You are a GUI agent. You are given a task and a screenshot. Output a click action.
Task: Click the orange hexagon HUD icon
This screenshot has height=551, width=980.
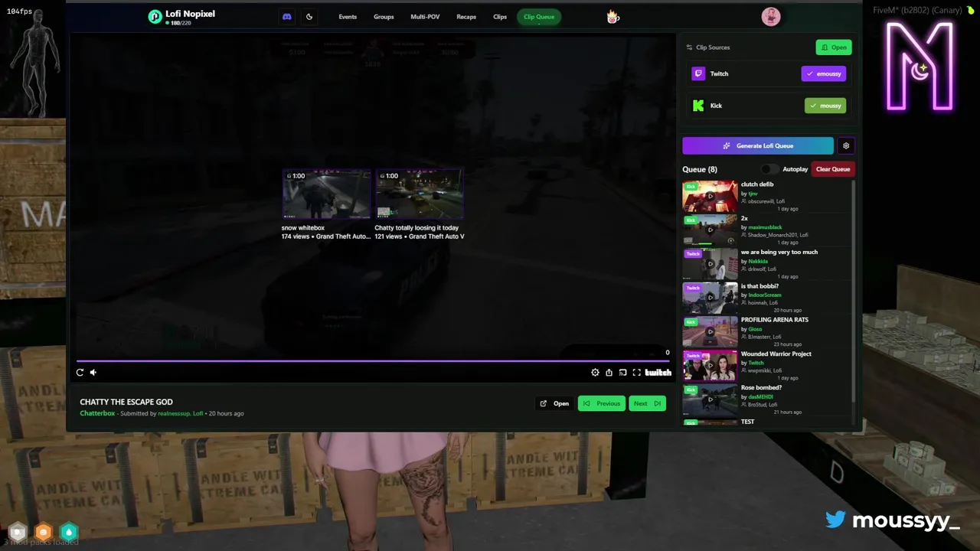pos(43,531)
